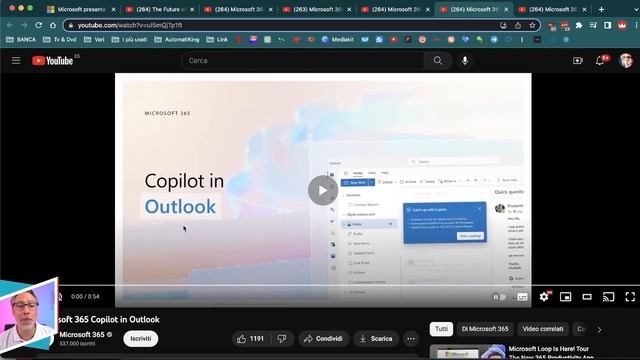Open the YouTube hamburger guide menu
Viewport: 640px width, 360px height.
pos(16,61)
